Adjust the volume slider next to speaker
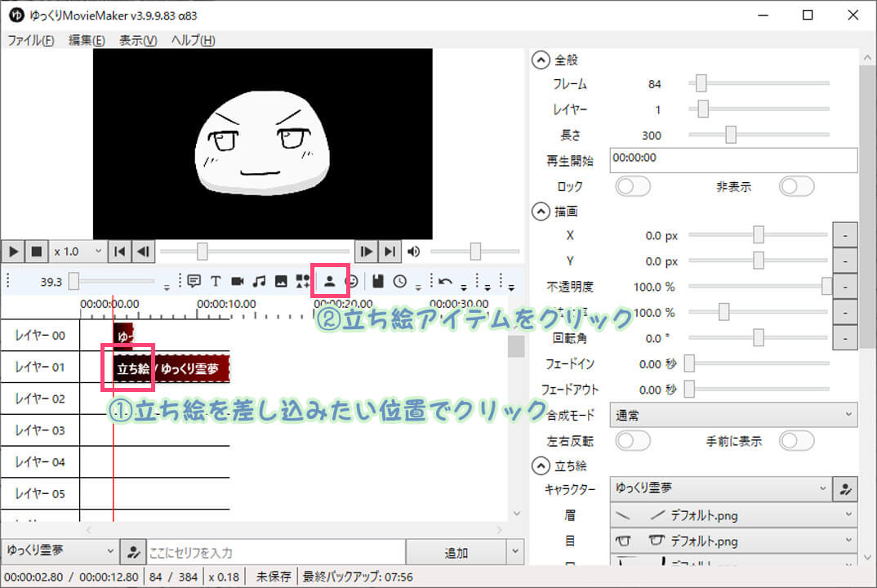 (475, 252)
